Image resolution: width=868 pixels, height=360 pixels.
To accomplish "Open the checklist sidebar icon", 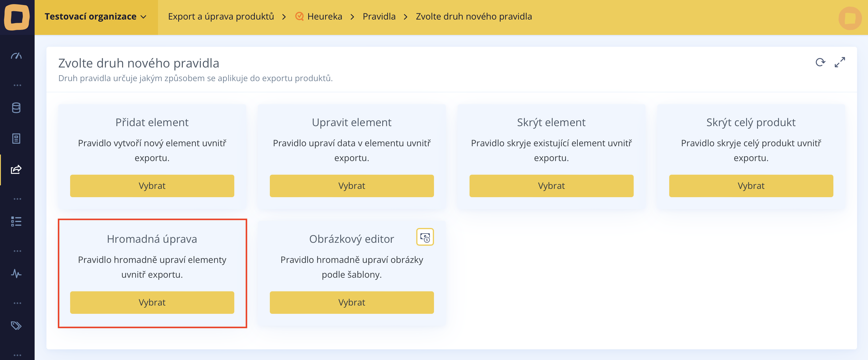I will 16,221.
